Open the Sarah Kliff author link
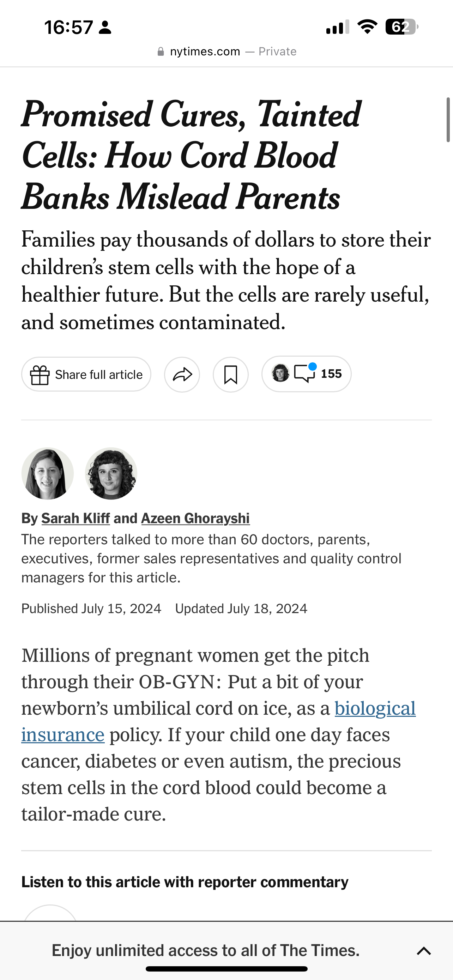The image size is (453, 980). click(75, 518)
